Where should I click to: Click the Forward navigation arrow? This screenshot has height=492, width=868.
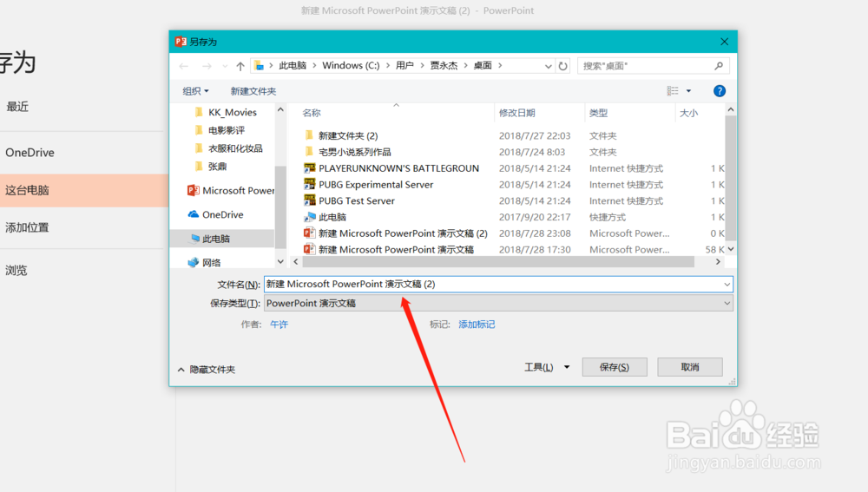207,66
